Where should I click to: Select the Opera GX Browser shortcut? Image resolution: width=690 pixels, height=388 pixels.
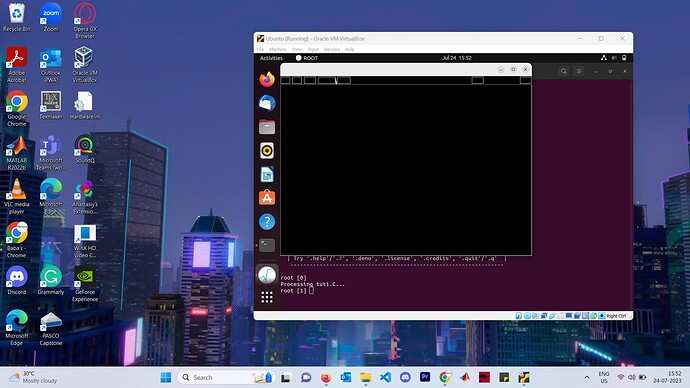85,21
